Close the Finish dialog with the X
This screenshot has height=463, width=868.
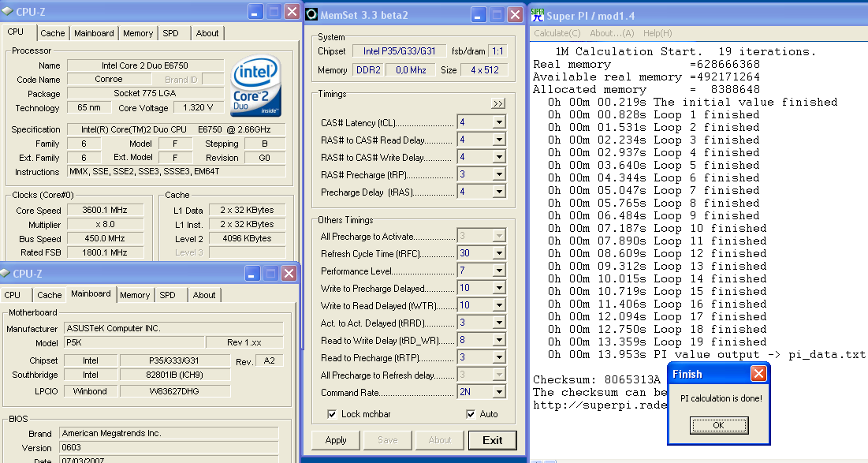point(758,374)
